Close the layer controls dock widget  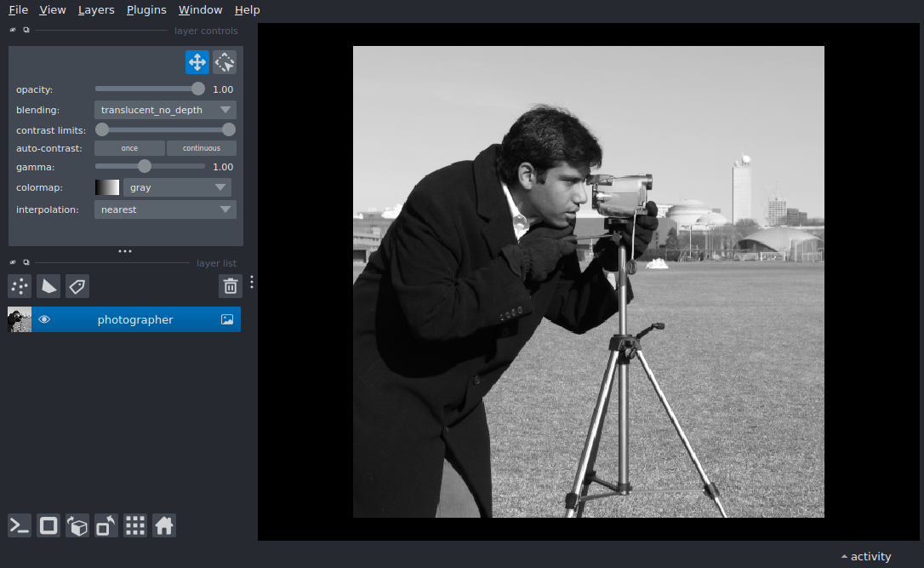(13, 30)
